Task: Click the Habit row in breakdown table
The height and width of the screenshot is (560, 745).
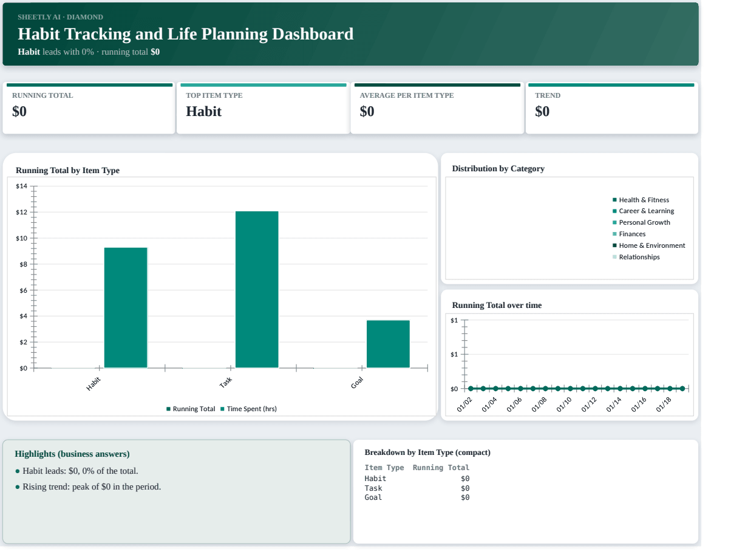Action: pyautogui.click(x=417, y=479)
